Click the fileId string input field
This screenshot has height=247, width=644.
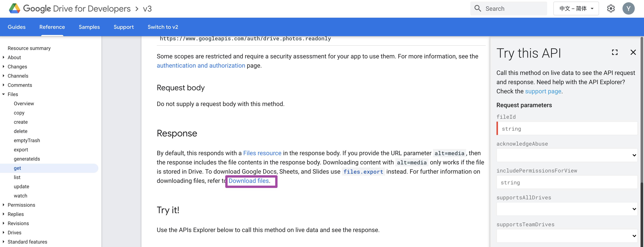pos(567,128)
